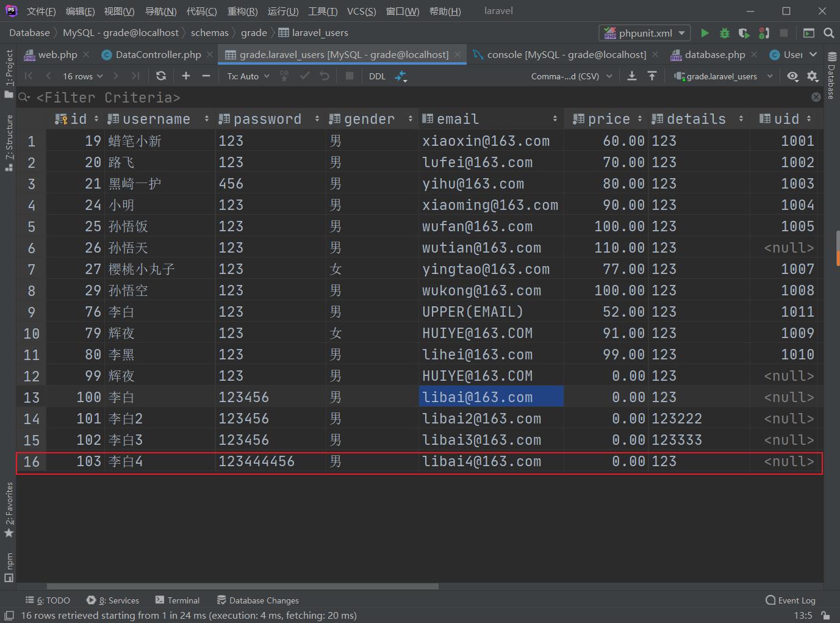The image size is (840, 623).
Task: Show hidden editor tabs chevron
Action: click(x=813, y=54)
